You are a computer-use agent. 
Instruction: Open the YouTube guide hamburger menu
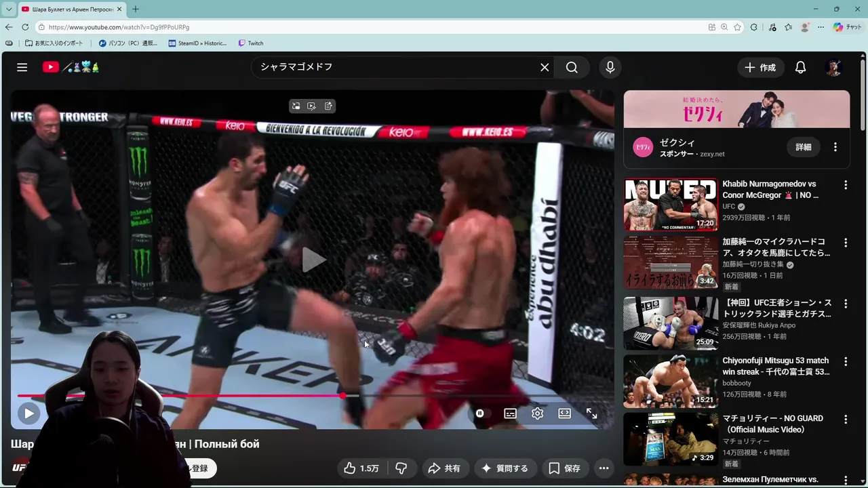(x=22, y=67)
